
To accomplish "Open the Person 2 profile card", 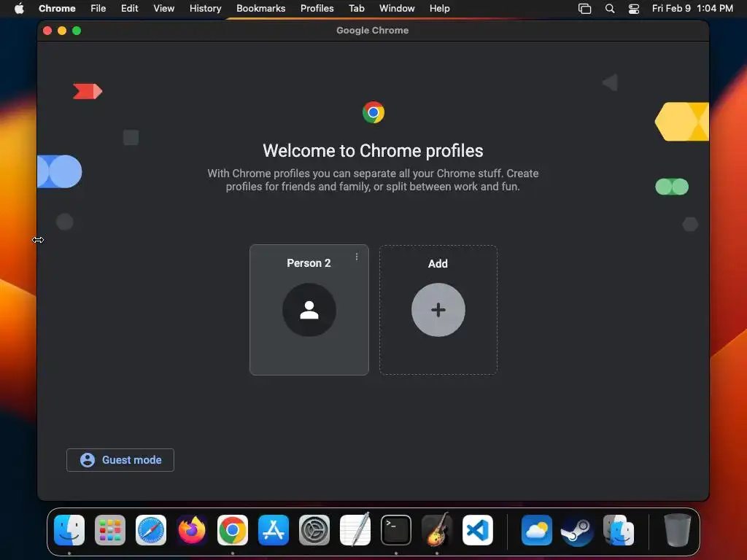I will [x=309, y=309].
